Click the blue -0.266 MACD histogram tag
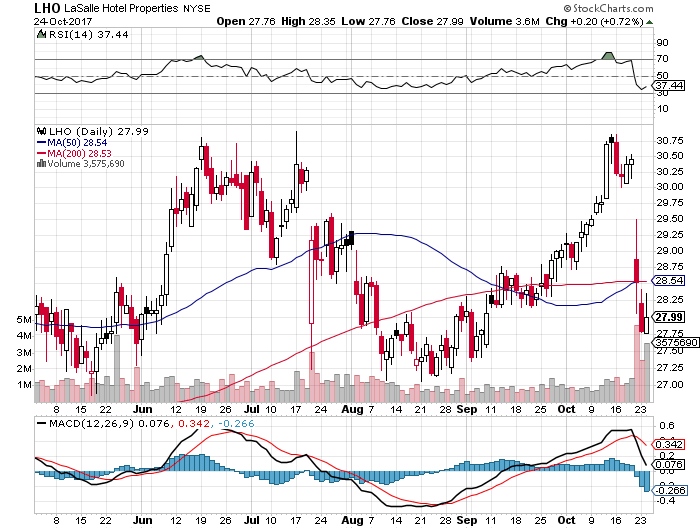 tap(668, 491)
